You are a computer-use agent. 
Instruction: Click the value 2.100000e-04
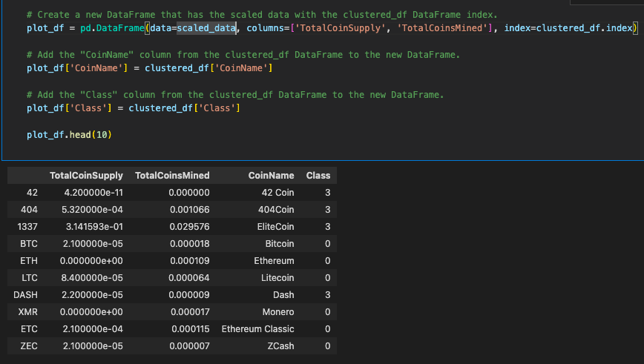(93, 329)
